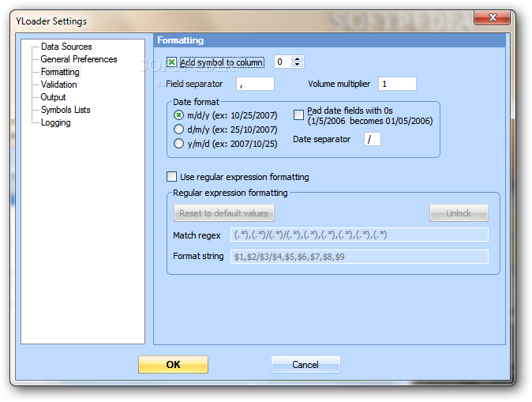Close YLoader Settings window
This screenshot has height=402, width=532.
pos(493,17)
